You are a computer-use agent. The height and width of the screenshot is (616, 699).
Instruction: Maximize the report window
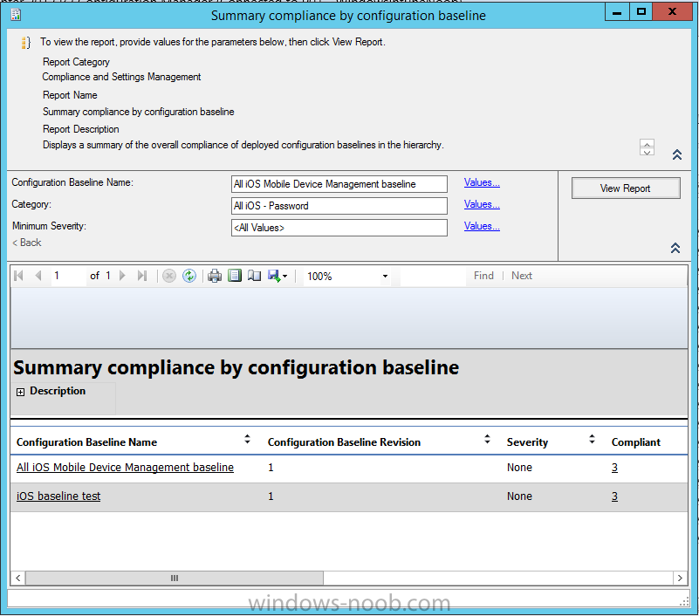(x=641, y=12)
